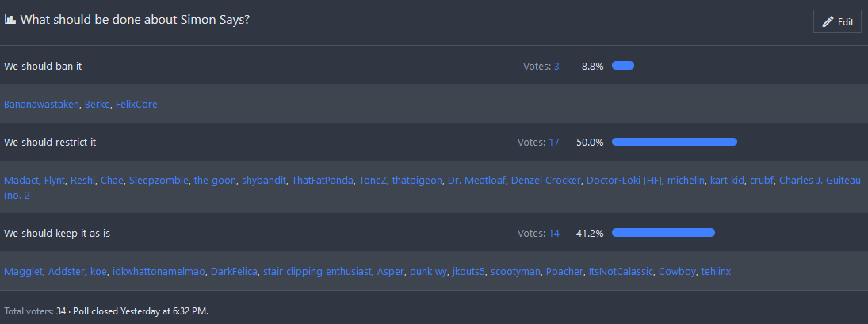Open voter FelixCore's profile
The image size is (868, 324).
click(x=136, y=105)
